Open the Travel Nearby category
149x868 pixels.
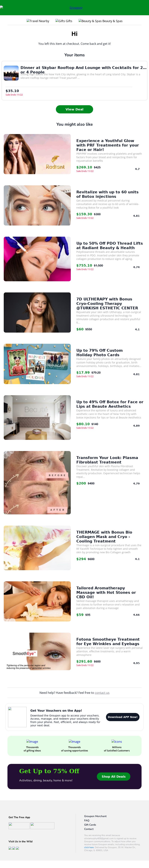(x=38, y=21)
